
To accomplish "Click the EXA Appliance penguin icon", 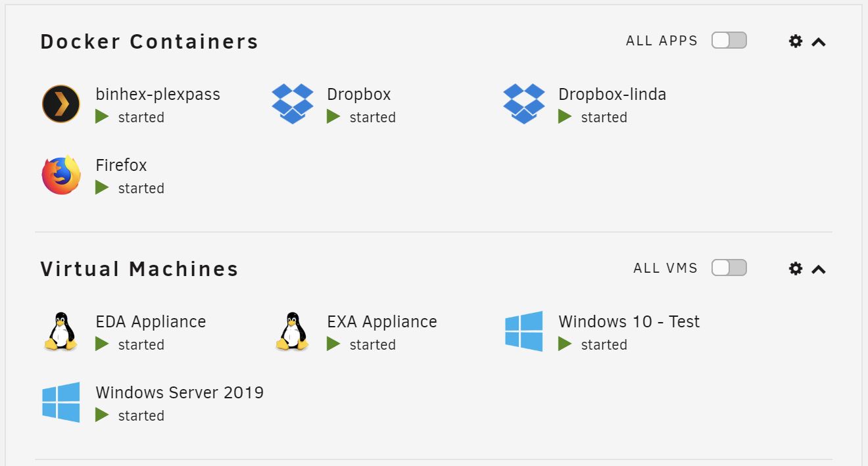I will coord(292,331).
